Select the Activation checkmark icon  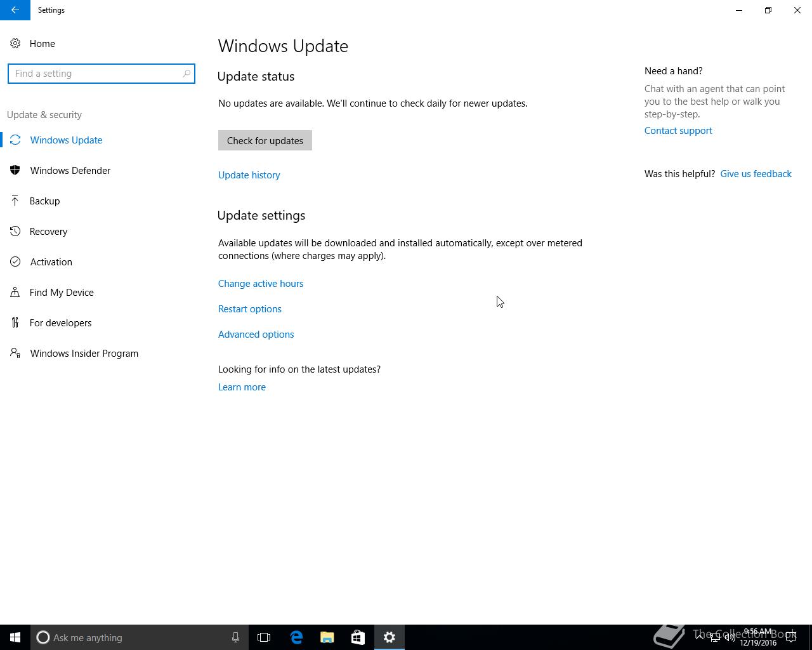pos(15,262)
